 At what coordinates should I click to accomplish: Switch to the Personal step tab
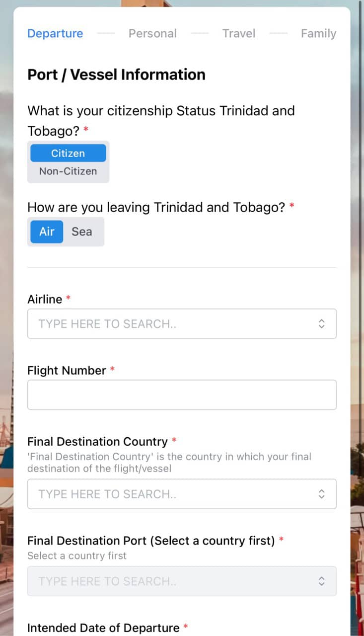152,33
